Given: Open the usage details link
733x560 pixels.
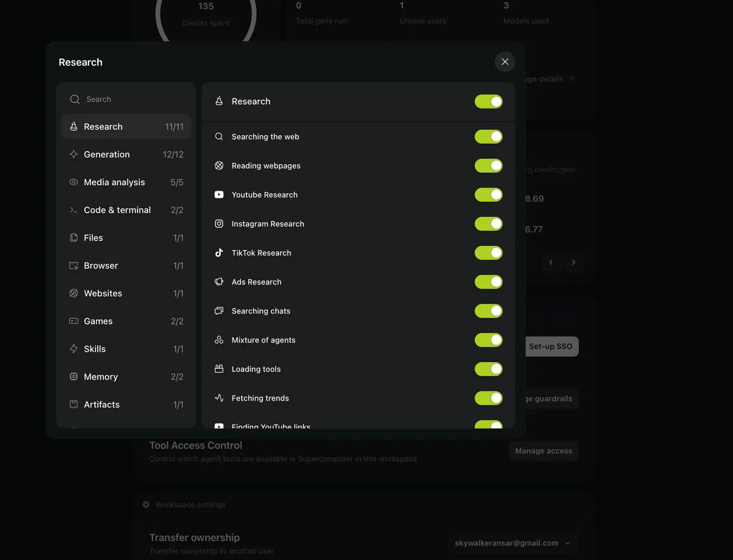Looking at the screenshot, I should pyautogui.click(x=550, y=79).
